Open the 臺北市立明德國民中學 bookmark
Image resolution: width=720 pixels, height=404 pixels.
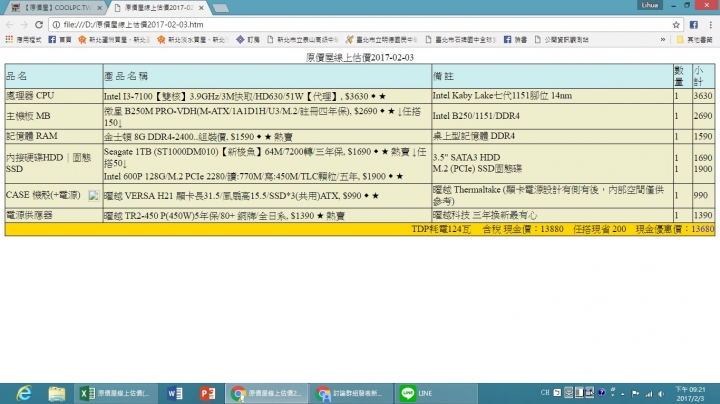(x=382, y=39)
